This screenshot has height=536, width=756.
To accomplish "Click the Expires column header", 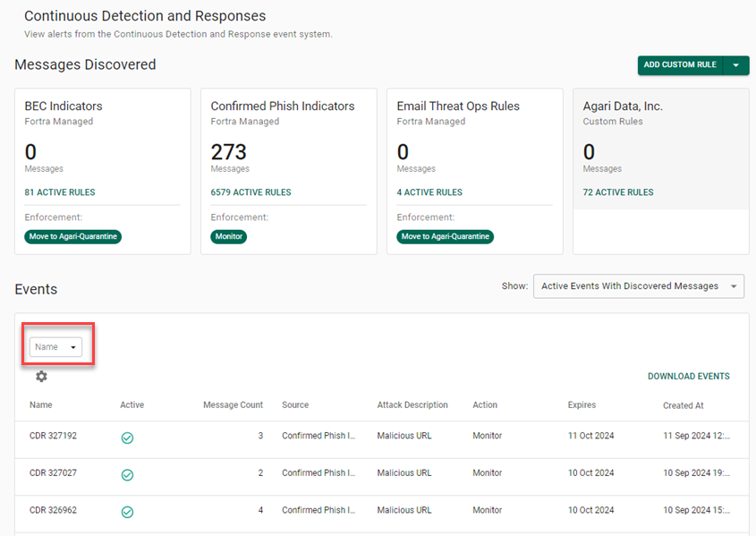I will pos(582,404).
